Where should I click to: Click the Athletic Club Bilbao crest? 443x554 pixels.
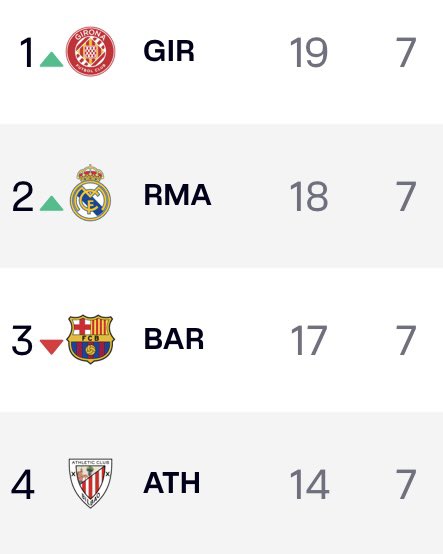point(90,483)
